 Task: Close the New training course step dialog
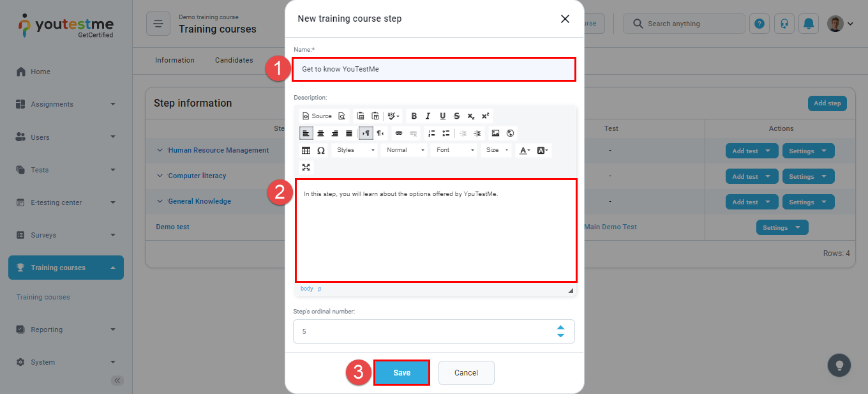coord(565,19)
